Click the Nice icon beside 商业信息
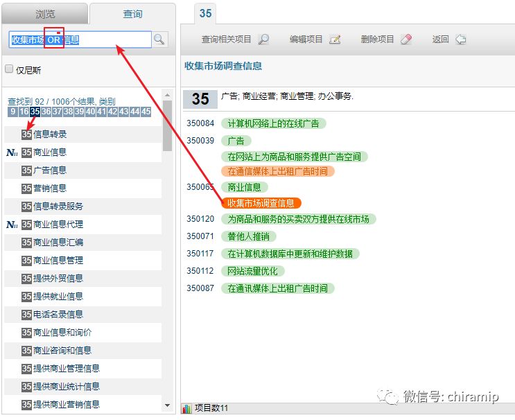This screenshot has width=515, height=420. coord(12,152)
